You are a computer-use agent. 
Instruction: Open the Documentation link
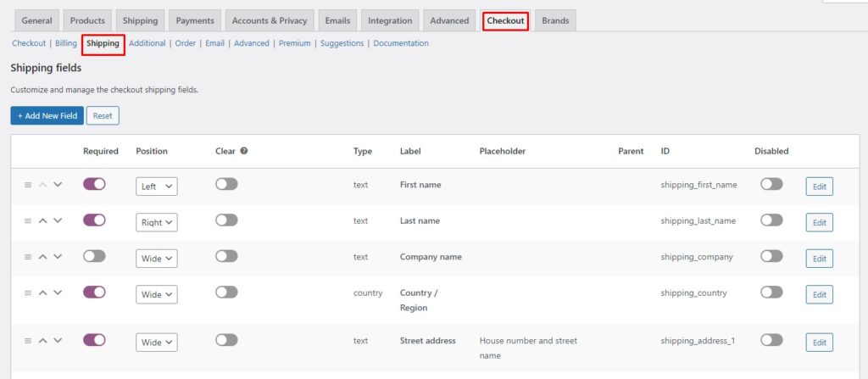click(x=401, y=43)
